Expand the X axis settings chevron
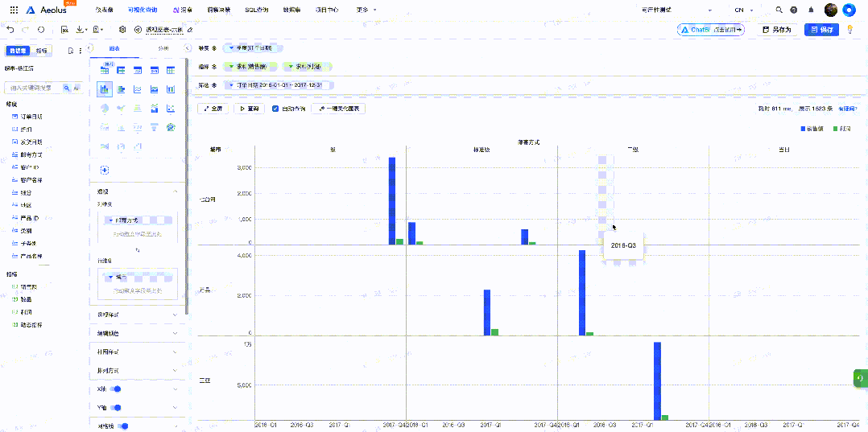 click(176, 389)
